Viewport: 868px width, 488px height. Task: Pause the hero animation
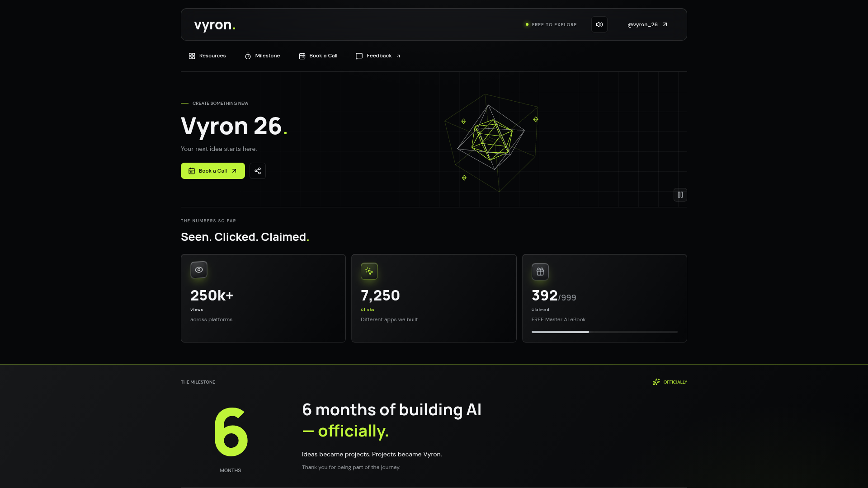[x=680, y=195]
